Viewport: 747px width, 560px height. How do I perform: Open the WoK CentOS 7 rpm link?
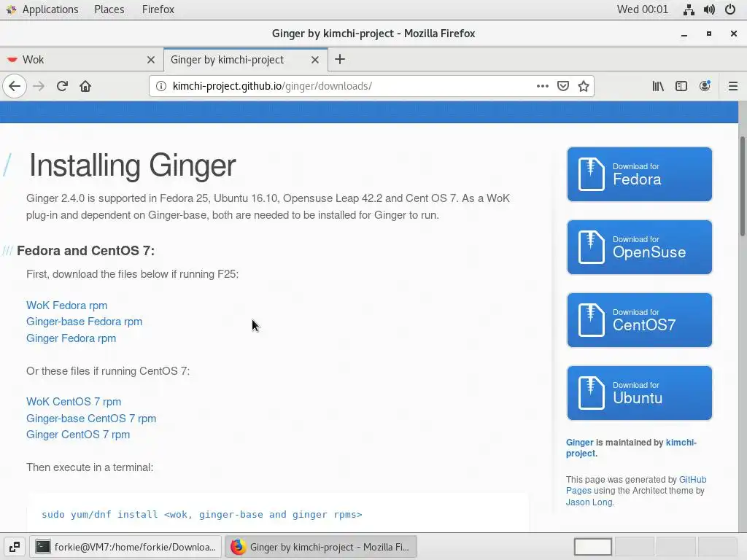pos(74,402)
